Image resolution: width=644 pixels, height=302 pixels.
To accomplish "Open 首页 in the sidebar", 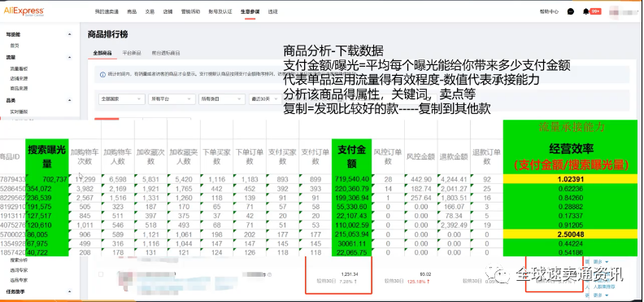I will (15, 46).
